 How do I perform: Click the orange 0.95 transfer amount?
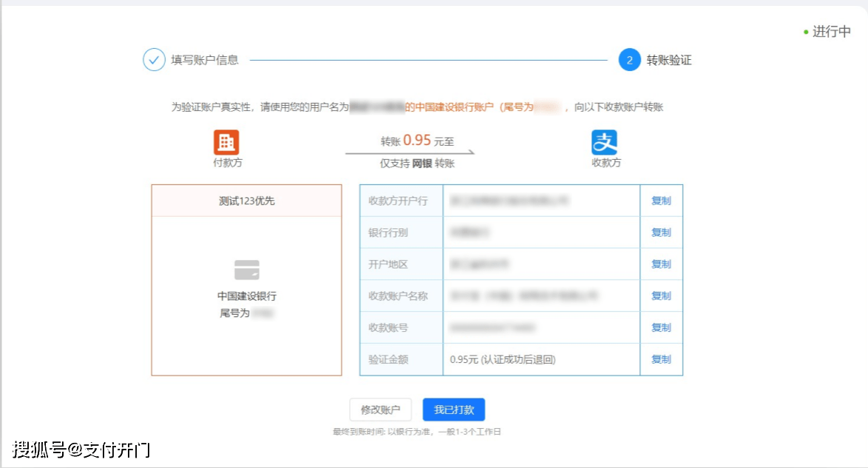(417, 140)
